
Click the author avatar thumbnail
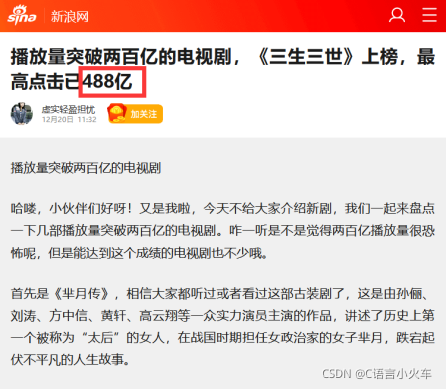pos(22,113)
